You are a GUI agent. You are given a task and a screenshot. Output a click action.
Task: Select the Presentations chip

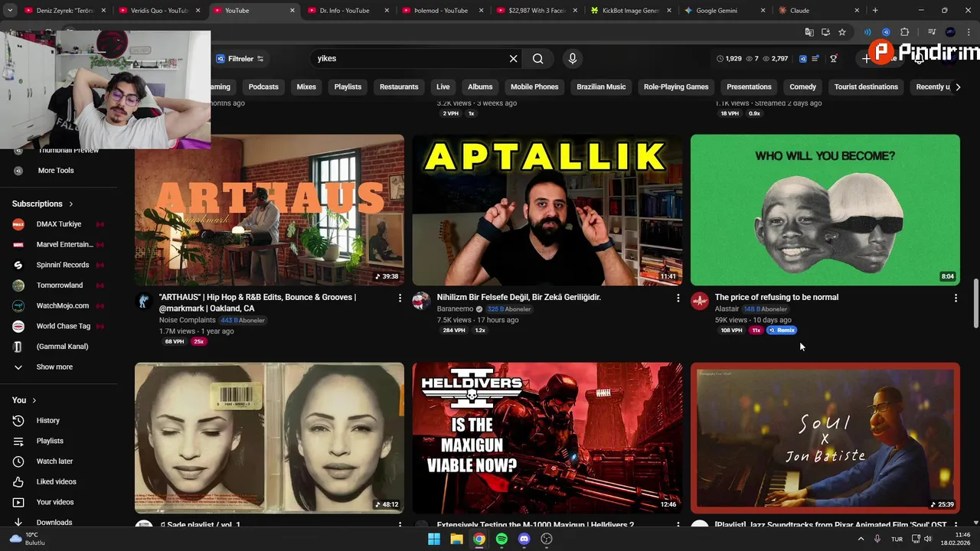pyautogui.click(x=749, y=86)
